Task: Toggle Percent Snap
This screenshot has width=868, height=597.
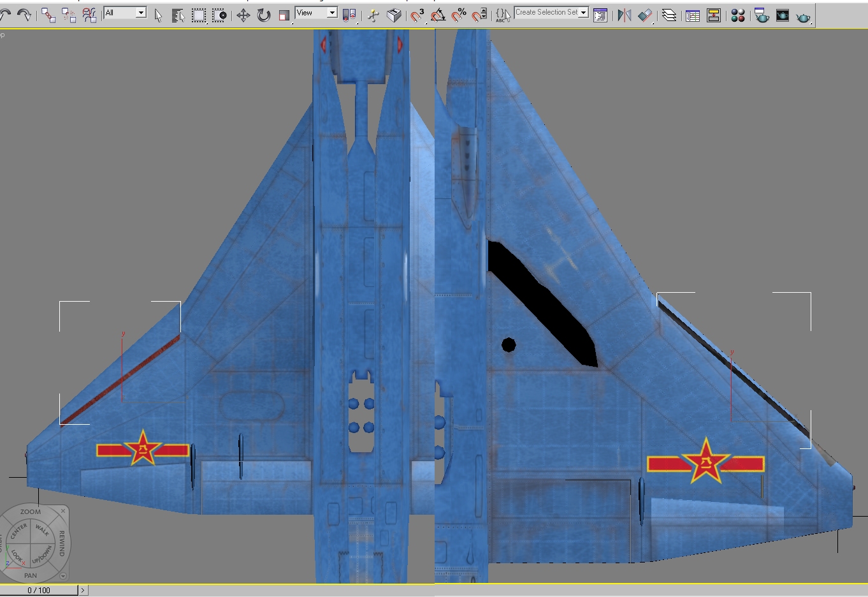Action: [459, 15]
